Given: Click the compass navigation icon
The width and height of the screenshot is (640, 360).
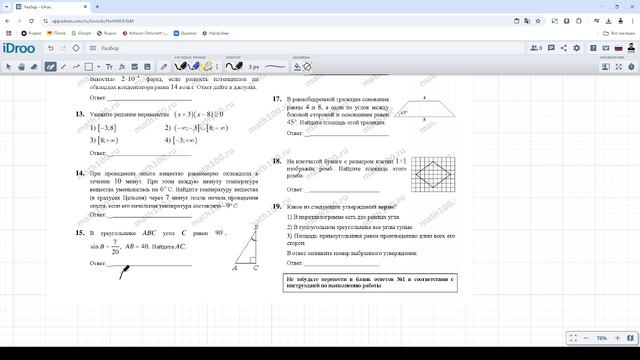Looking at the screenshot, I should tap(631, 67).
